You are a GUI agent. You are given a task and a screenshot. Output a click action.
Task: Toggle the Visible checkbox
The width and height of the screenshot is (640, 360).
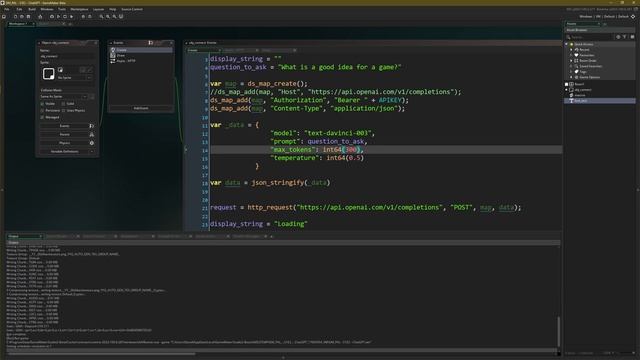tap(42, 104)
